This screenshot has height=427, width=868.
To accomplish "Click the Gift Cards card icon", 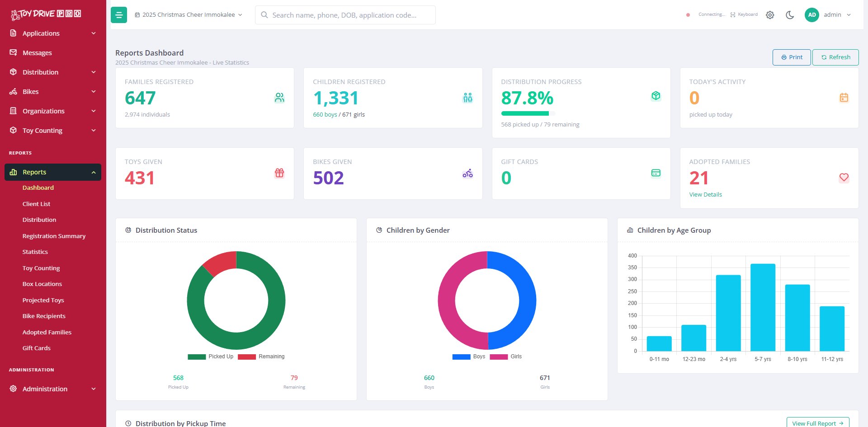I will coord(656,173).
